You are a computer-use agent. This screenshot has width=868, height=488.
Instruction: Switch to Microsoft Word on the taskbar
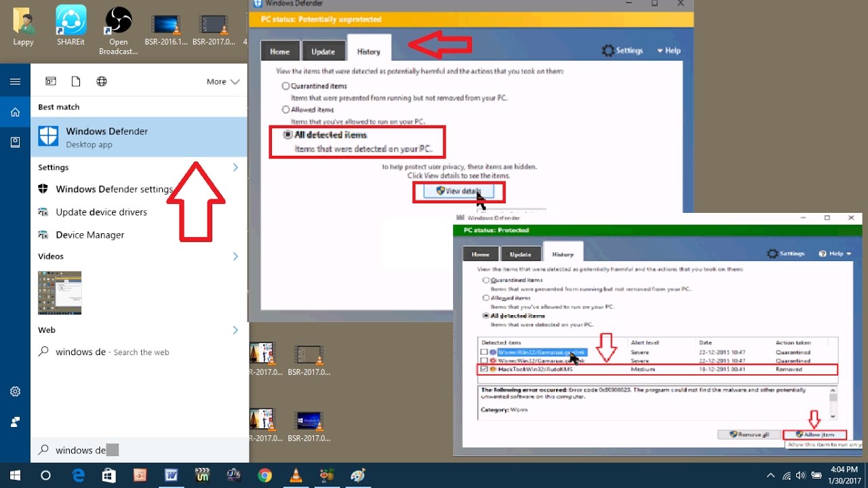coord(171,475)
